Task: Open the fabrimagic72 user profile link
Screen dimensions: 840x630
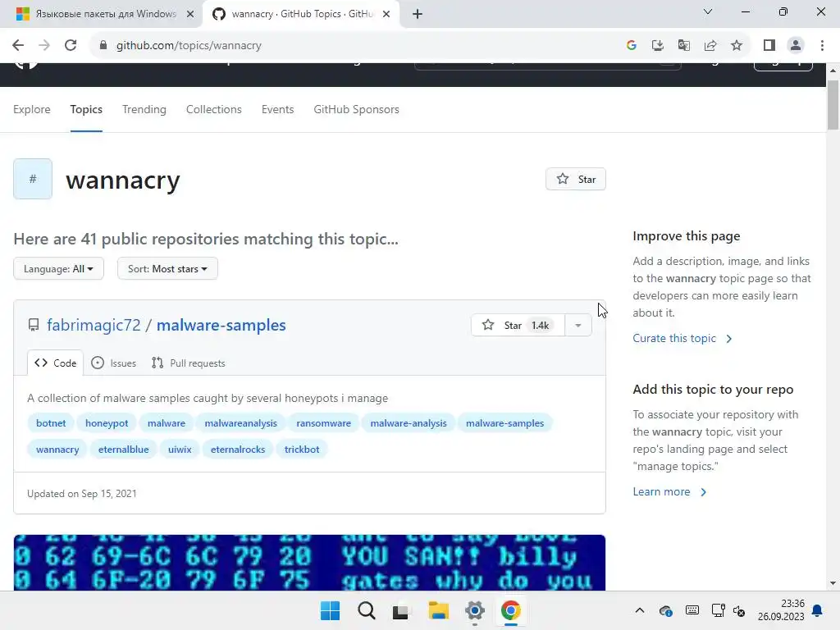Action: point(94,325)
